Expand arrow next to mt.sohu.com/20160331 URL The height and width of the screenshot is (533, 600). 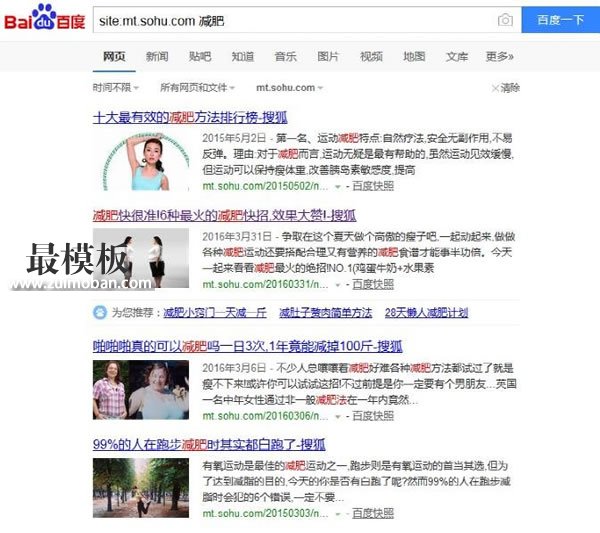(338, 285)
